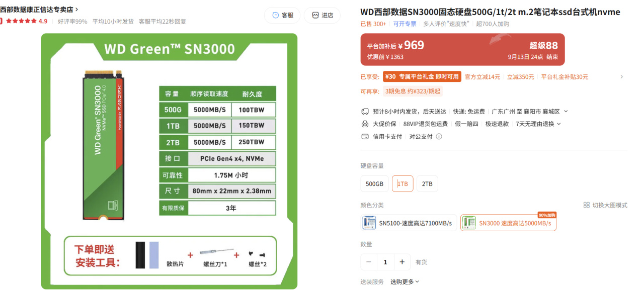Expand the discount details arrow after 平台礼金补贴30元
Image resolution: width=644 pixels, height=293 pixels.
click(621, 77)
